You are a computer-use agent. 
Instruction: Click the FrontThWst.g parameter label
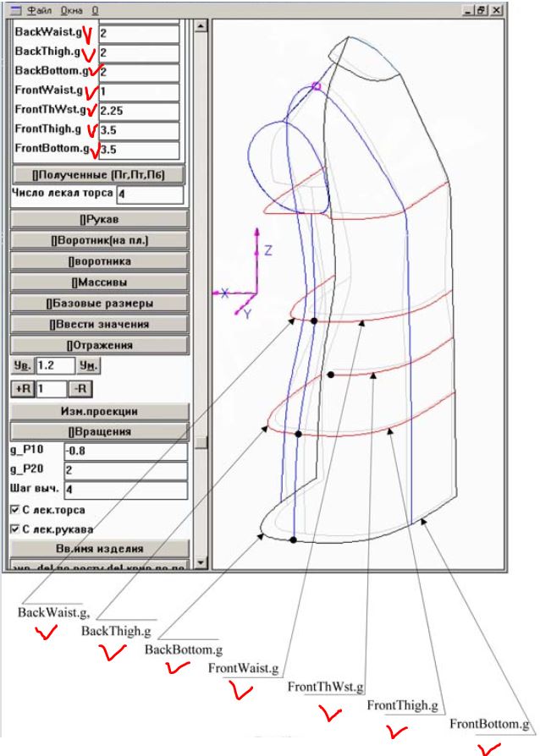coord(50,109)
